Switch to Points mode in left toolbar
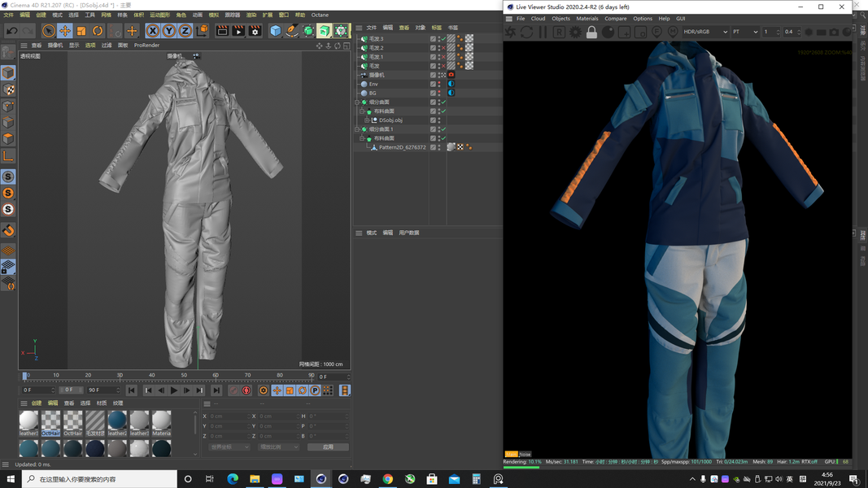Screen dimensions: 868x488 click(x=8, y=107)
